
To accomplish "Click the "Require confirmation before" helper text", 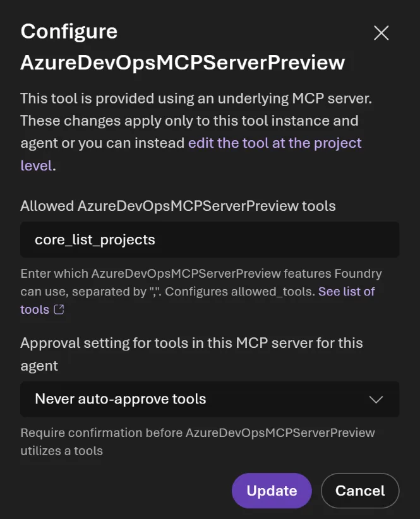I will (x=197, y=433).
